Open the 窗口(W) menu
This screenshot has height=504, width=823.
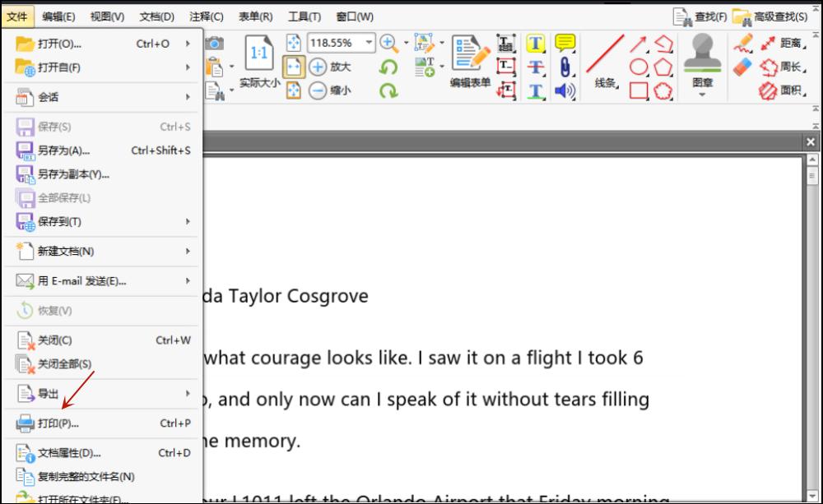click(355, 16)
